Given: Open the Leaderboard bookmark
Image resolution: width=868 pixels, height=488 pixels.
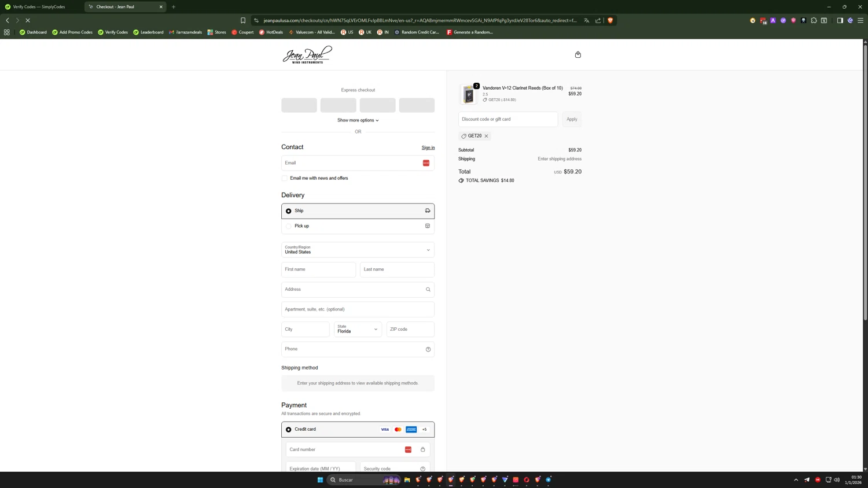Looking at the screenshot, I should tap(148, 32).
